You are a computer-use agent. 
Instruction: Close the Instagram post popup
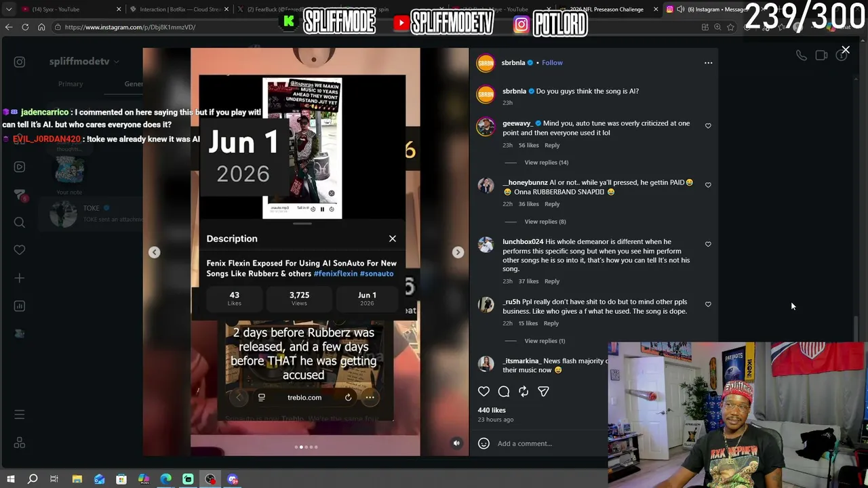click(x=845, y=50)
